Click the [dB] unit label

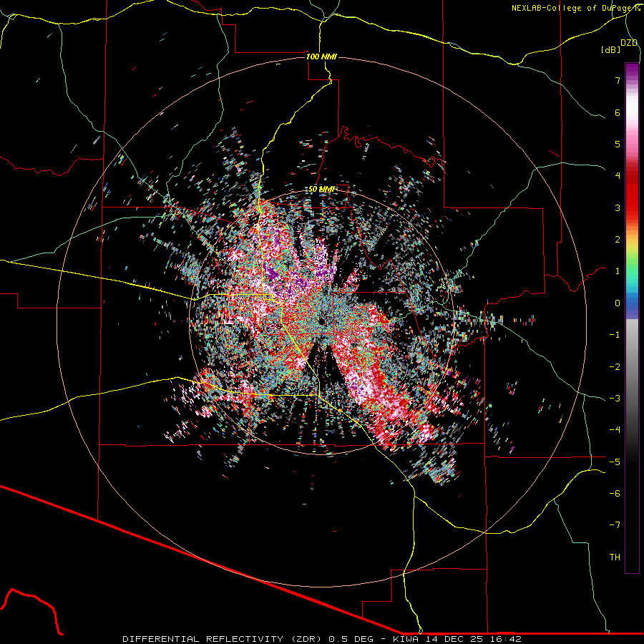click(x=611, y=49)
